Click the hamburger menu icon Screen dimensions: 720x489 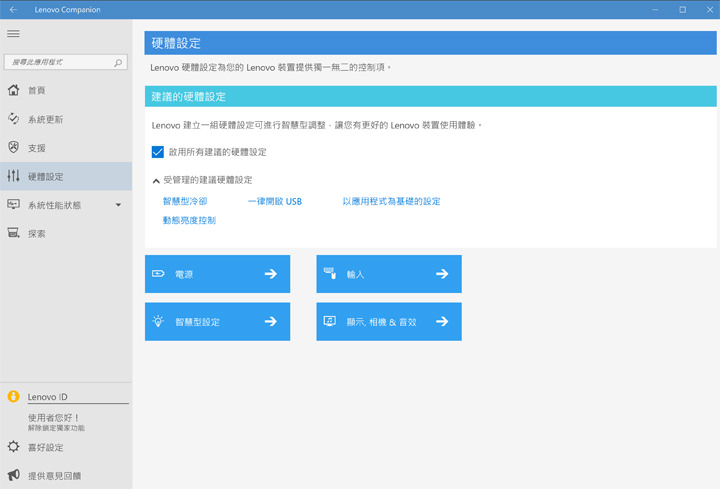click(13, 34)
